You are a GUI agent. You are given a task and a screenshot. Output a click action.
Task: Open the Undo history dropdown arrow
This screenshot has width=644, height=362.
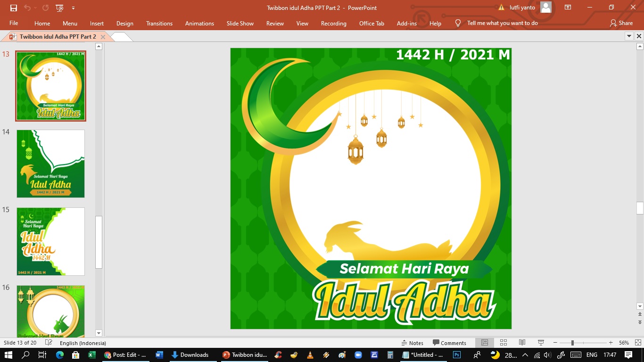(35, 8)
